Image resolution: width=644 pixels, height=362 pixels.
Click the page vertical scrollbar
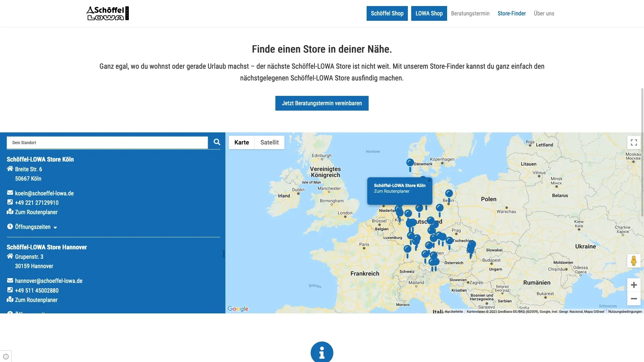642,153
